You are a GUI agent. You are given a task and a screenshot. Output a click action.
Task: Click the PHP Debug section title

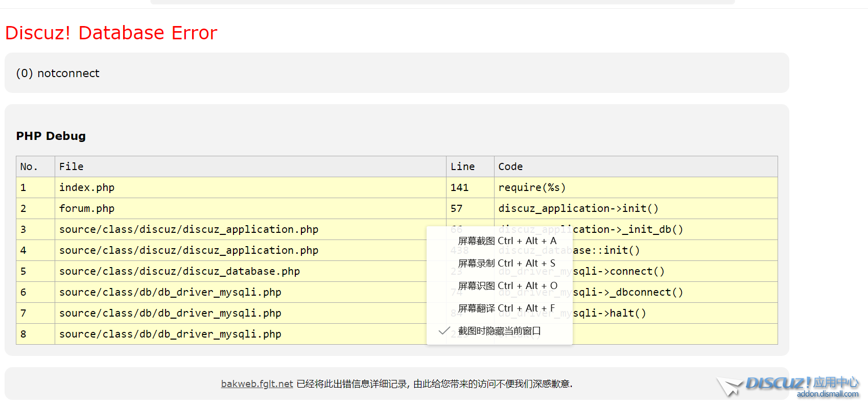tap(51, 136)
